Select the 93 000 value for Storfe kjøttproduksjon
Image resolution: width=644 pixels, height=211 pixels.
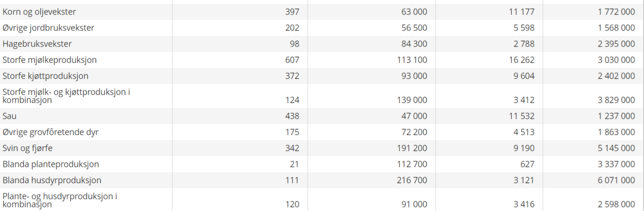[414, 76]
